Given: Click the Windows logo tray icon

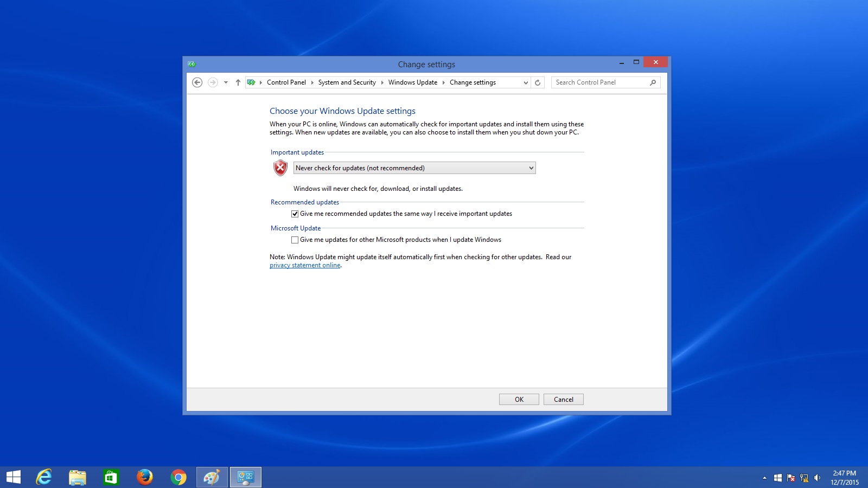Looking at the screenshot, I should 778,478.
